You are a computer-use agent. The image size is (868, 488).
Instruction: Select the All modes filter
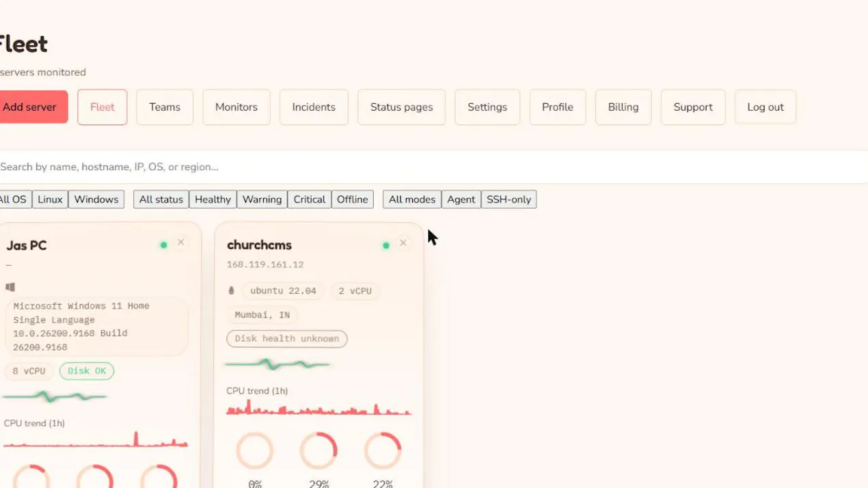tap(412, 200)
